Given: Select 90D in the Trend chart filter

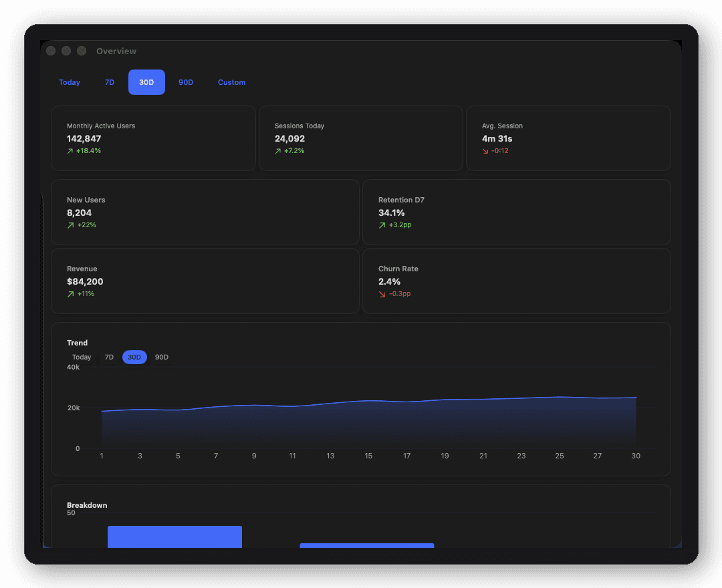Looking at the screenshot, I should 162,357.
